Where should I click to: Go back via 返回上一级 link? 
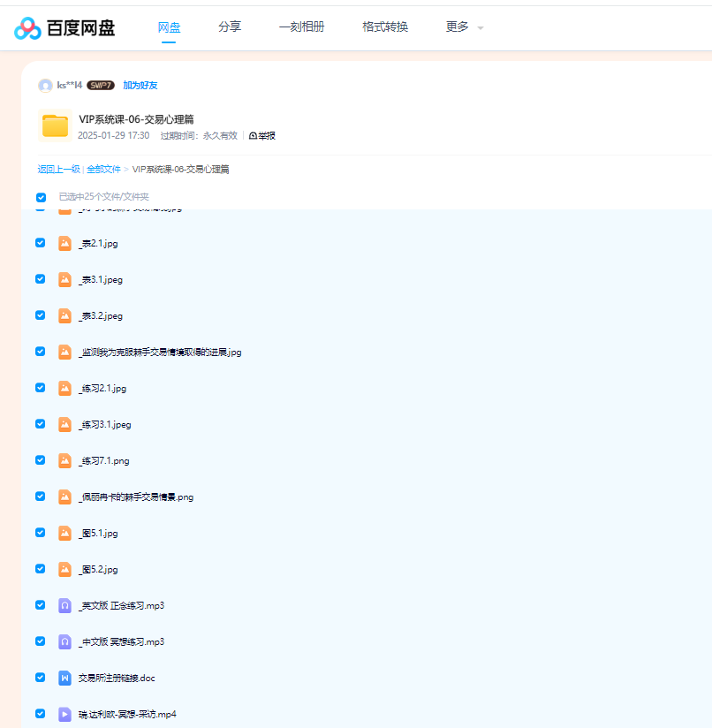(58, 169)
